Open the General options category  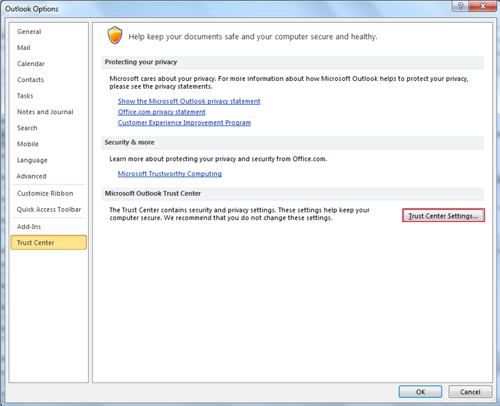[x=29, y=32]
